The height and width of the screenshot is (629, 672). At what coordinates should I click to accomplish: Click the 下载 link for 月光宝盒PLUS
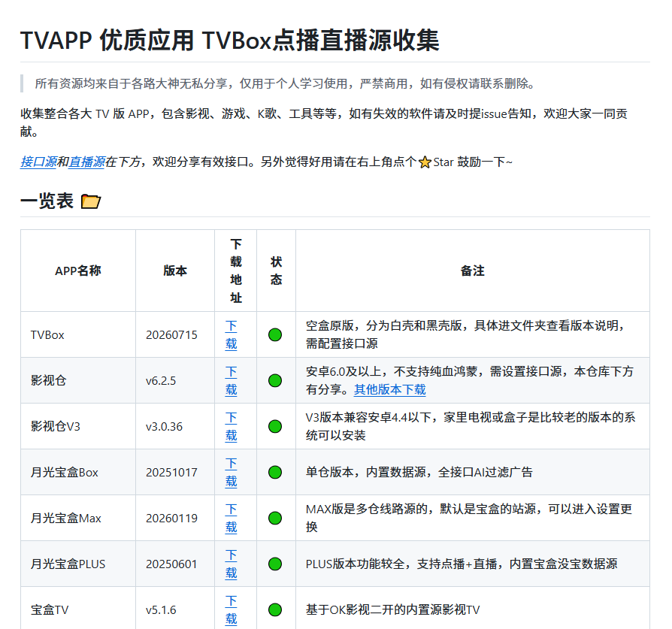[231, 564]
